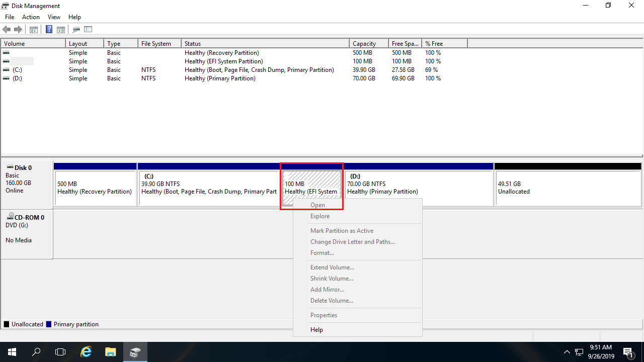This screenshot has height=362, width=644.
Task: Open File Explorer from the taskbar
Action: [111, 352]
